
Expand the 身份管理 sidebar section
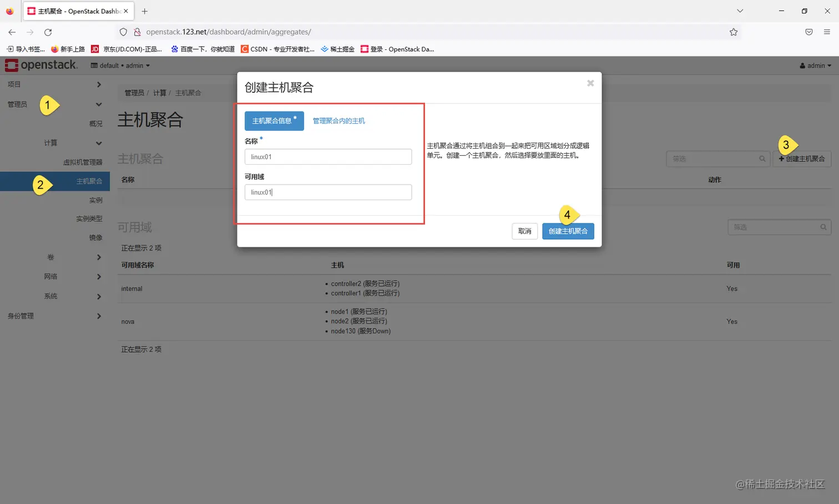tap(55, 316)
